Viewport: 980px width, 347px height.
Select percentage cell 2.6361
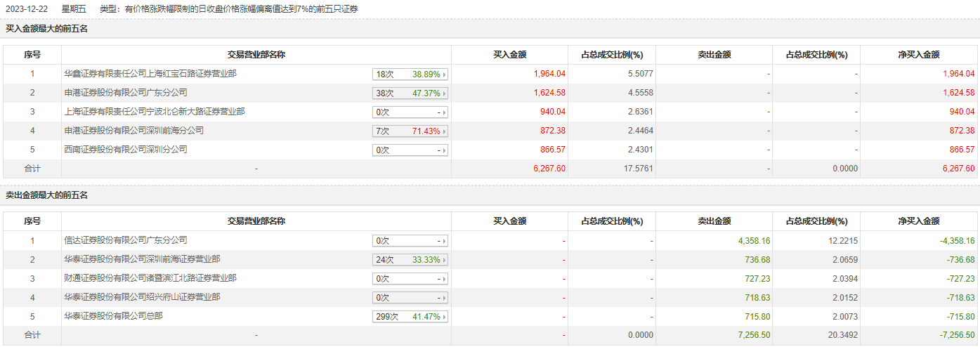tap(639, 111)
